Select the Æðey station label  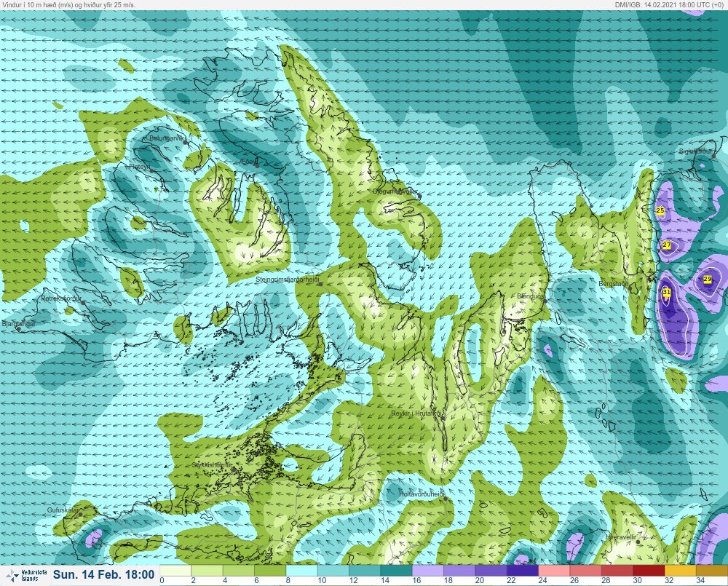248,161
